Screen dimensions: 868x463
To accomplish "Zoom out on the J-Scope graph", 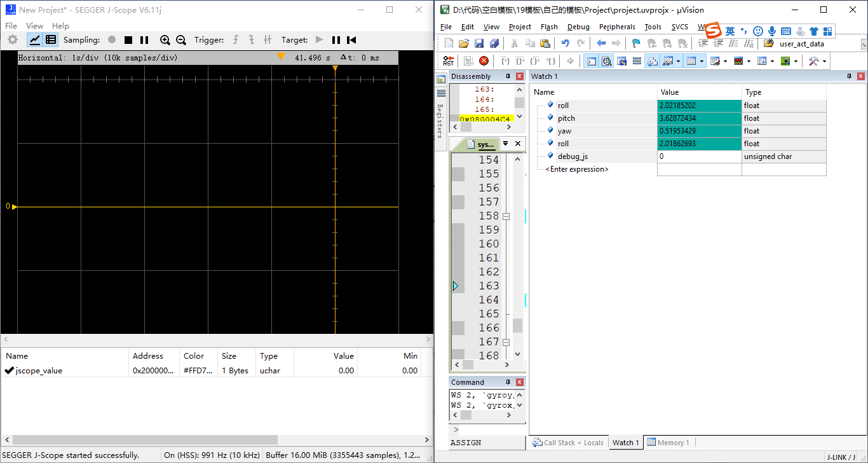I will click(x=181, y=40).
